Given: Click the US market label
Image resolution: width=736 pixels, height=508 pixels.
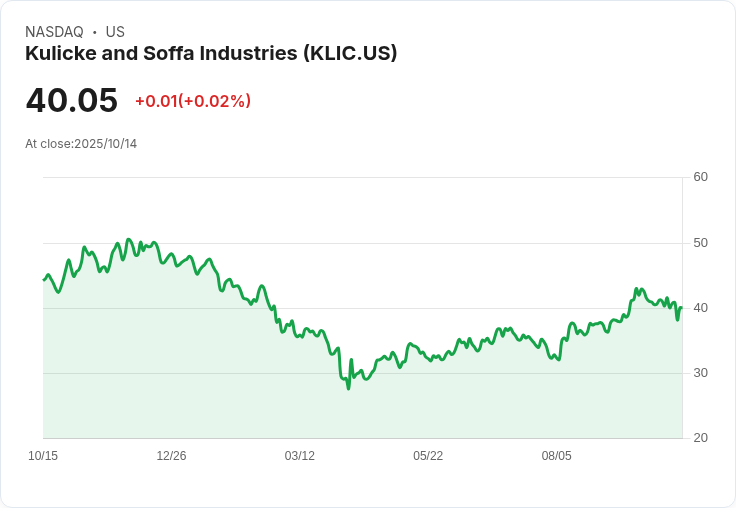Looking at the screenshot, I should (x=115, y=32).
